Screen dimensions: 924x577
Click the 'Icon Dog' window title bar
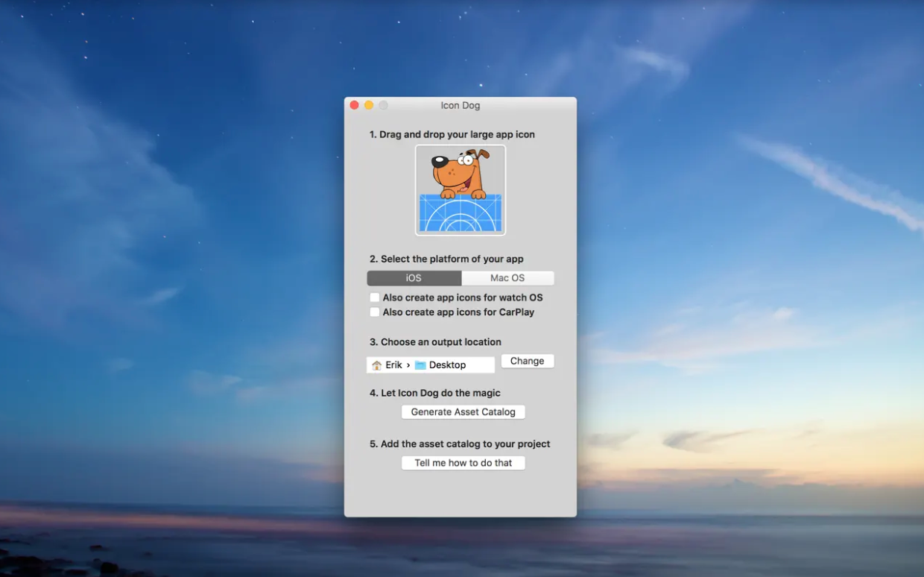point(460,105)
